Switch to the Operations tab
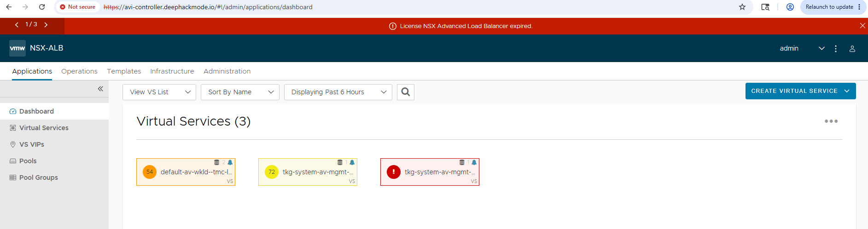 (x=79, y=71)
